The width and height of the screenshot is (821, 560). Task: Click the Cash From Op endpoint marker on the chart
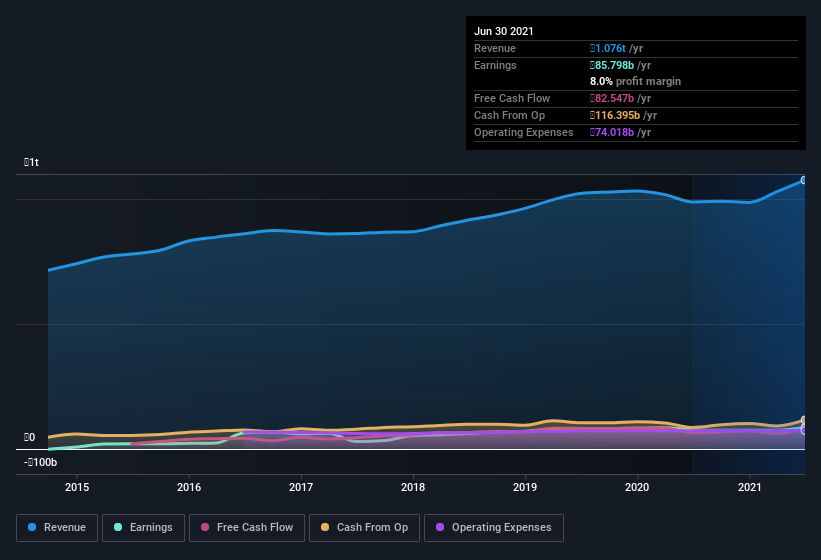804,420
